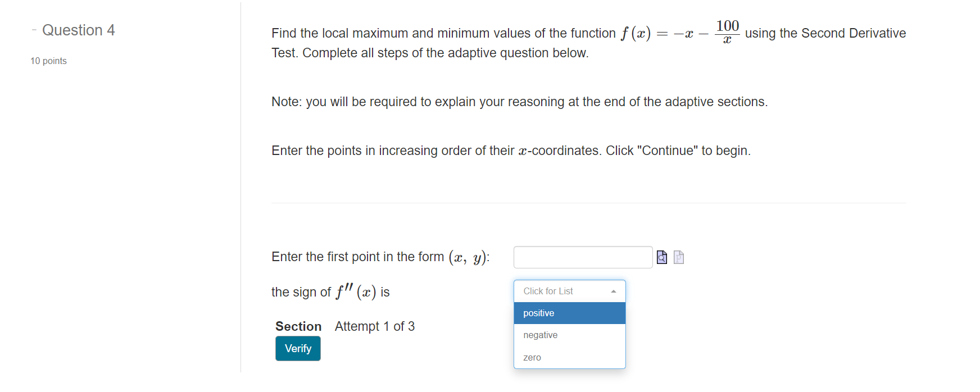Click the "Attempt 1 of 3" text
The width and height of the screenshot is (980, 392).
tap(374, 326)
